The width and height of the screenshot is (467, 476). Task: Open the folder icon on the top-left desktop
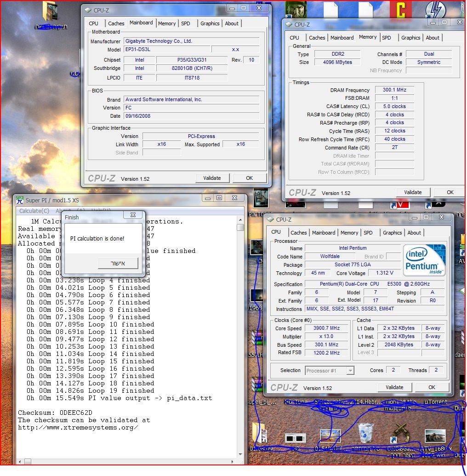(51, 11)
